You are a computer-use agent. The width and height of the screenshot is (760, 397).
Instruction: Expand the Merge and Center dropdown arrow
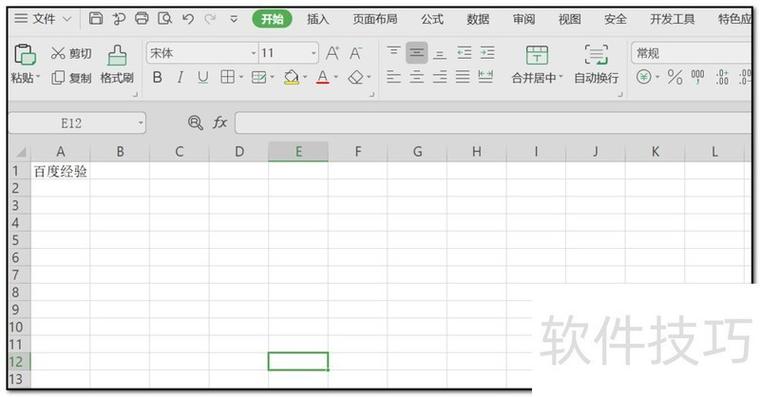pos(561,77)
